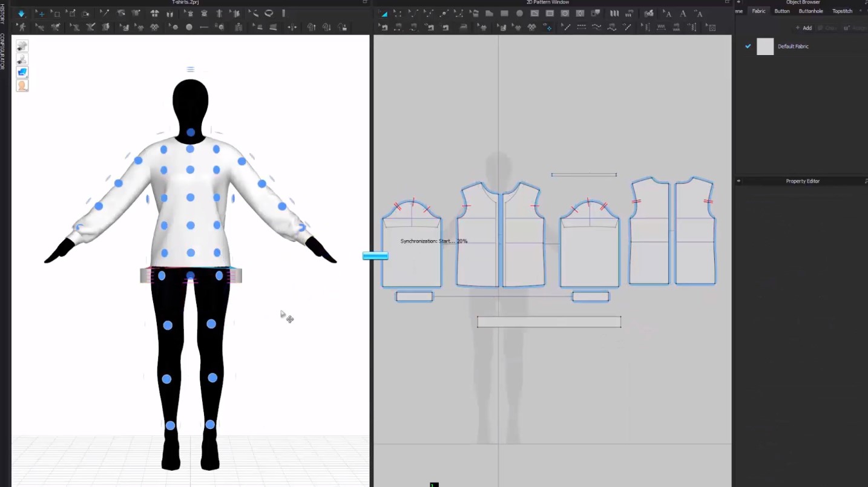Select the steam iron tool
This screenshot has height=487, width=868.
coord(464,27)
